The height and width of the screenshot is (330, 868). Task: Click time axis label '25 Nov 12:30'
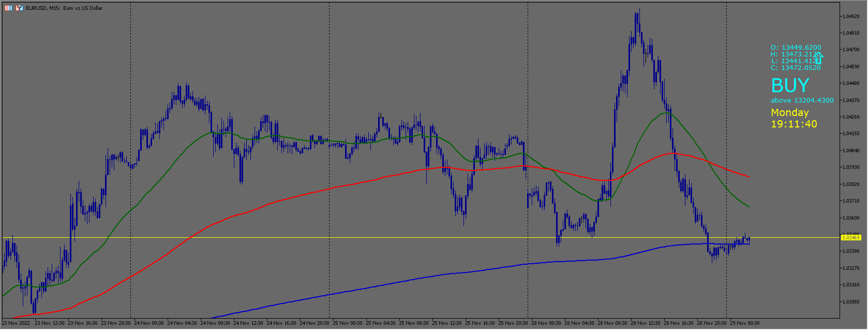[x=447, y=323]
